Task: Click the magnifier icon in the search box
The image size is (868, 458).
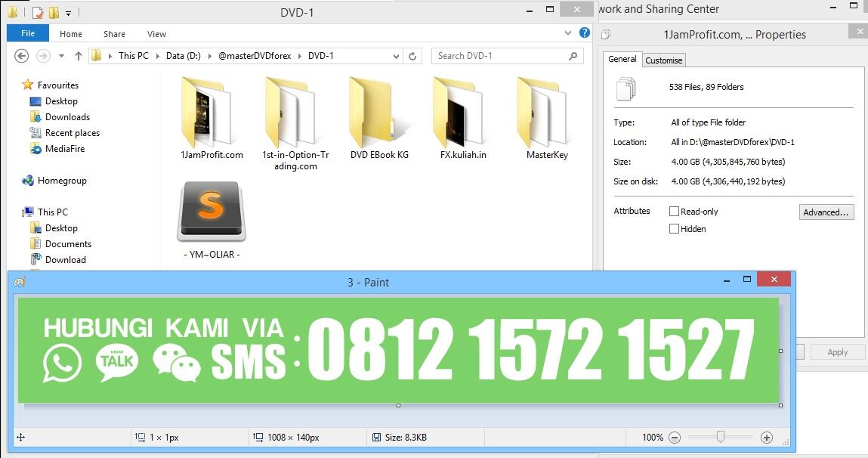Action: click(573, 56)
